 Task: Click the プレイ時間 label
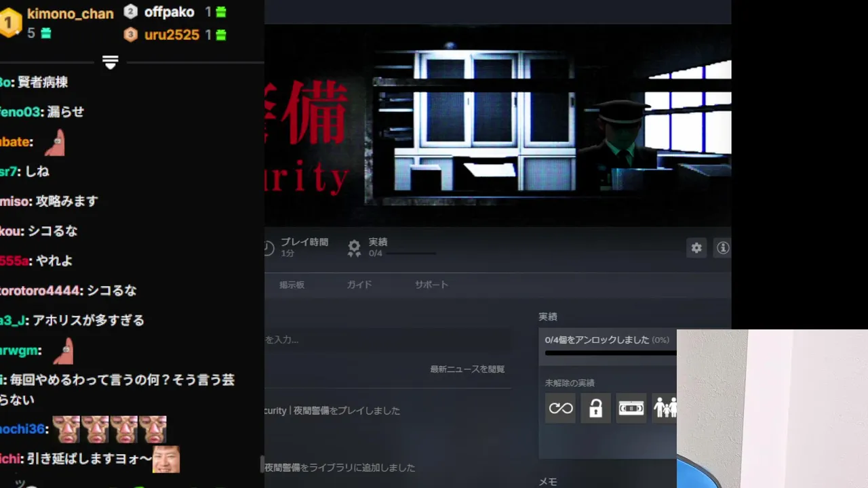[304, 242]
